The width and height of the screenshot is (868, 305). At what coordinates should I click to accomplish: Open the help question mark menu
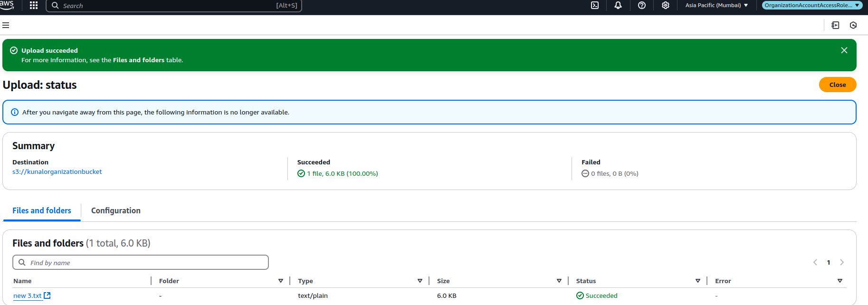click(642, 5)
